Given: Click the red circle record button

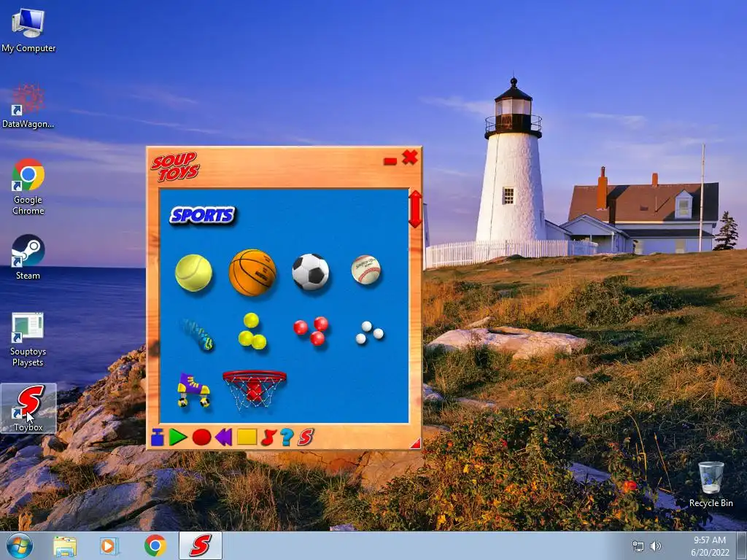Looking at the screenshot, I should tap(201, 437).
